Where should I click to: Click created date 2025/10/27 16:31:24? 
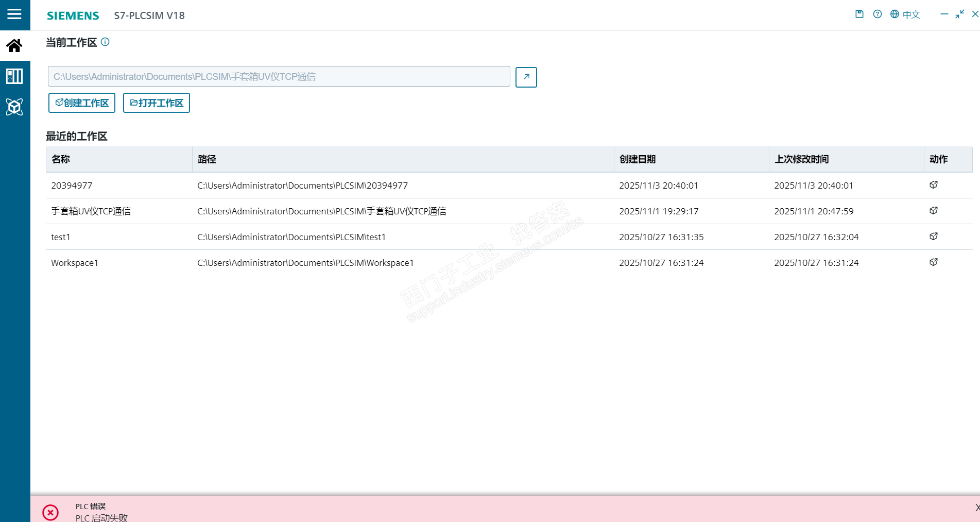tap(661, 263)
